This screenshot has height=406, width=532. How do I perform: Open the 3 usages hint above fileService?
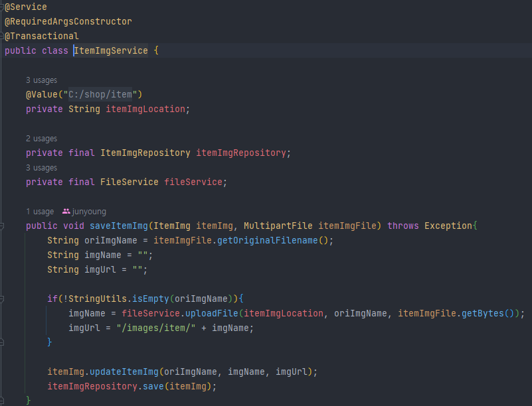[41, 168]
